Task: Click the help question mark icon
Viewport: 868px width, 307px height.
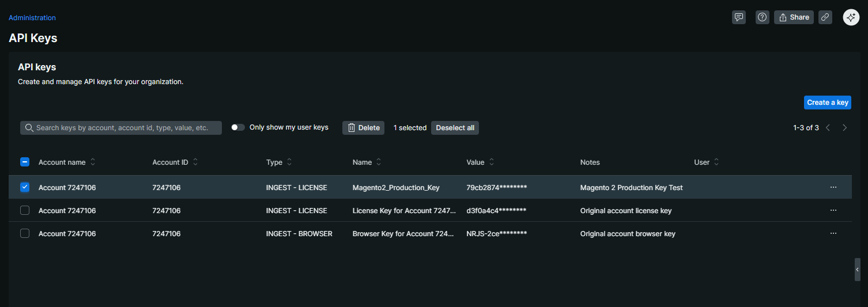Action: pos(763,17)
